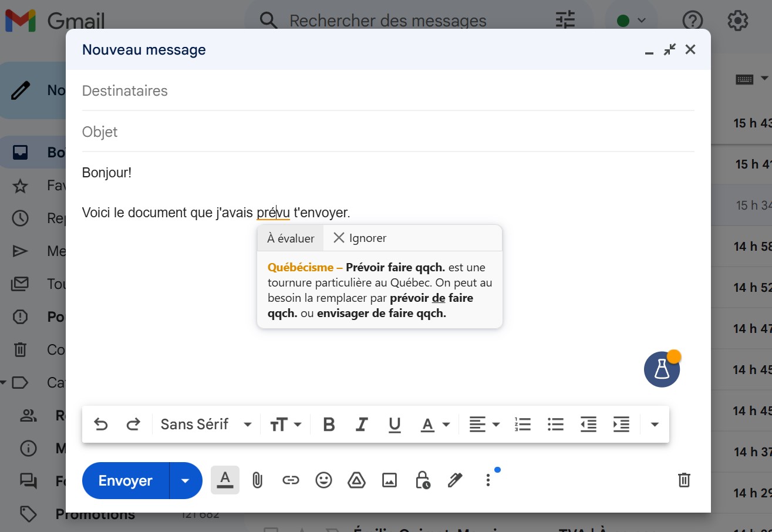The height and width of the screenshot is (532, 772).
Task: Increase the indent
Action: point(621,425)
